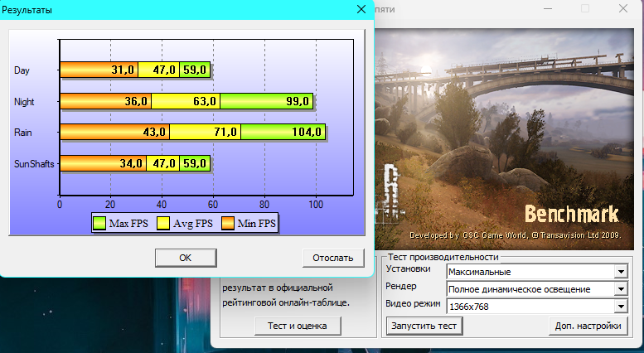Launch the Тест и оценка test
The height and width of the screenshot is (353, 644).
click(298, 326)
